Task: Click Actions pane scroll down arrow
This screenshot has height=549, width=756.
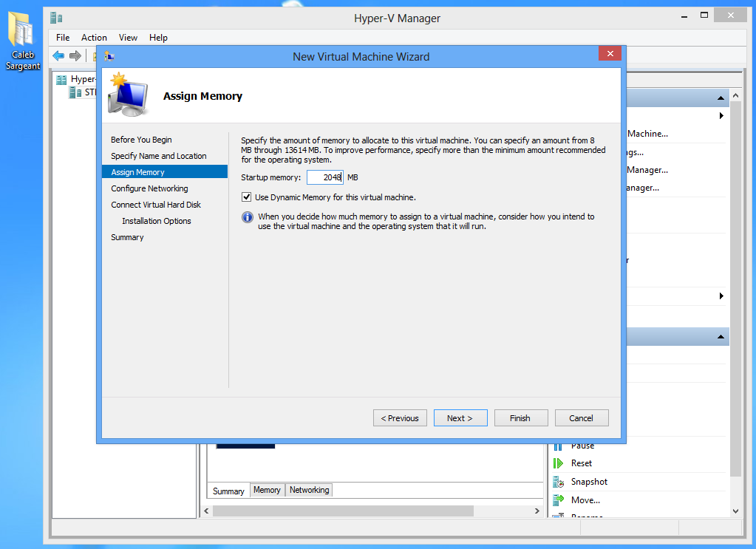Action: click(736, 511)
